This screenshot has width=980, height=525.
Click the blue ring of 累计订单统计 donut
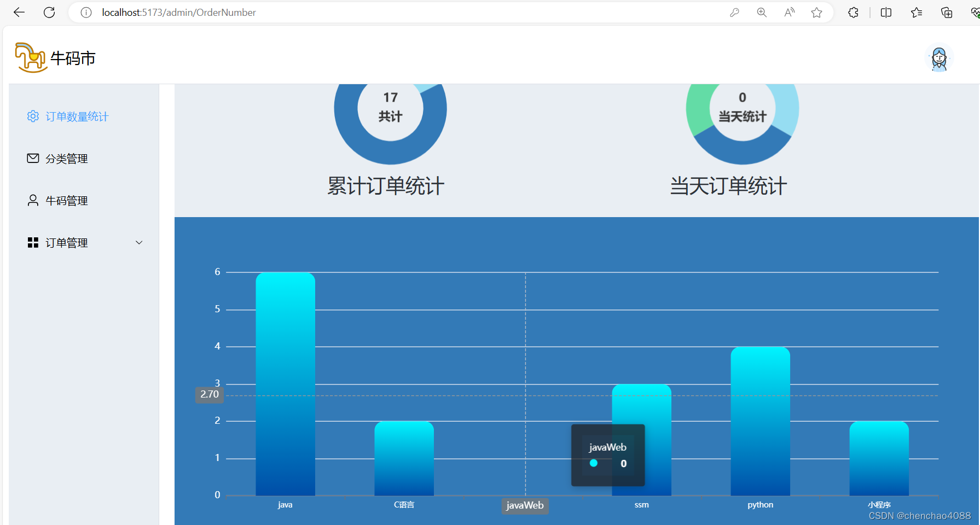[390, 153]
